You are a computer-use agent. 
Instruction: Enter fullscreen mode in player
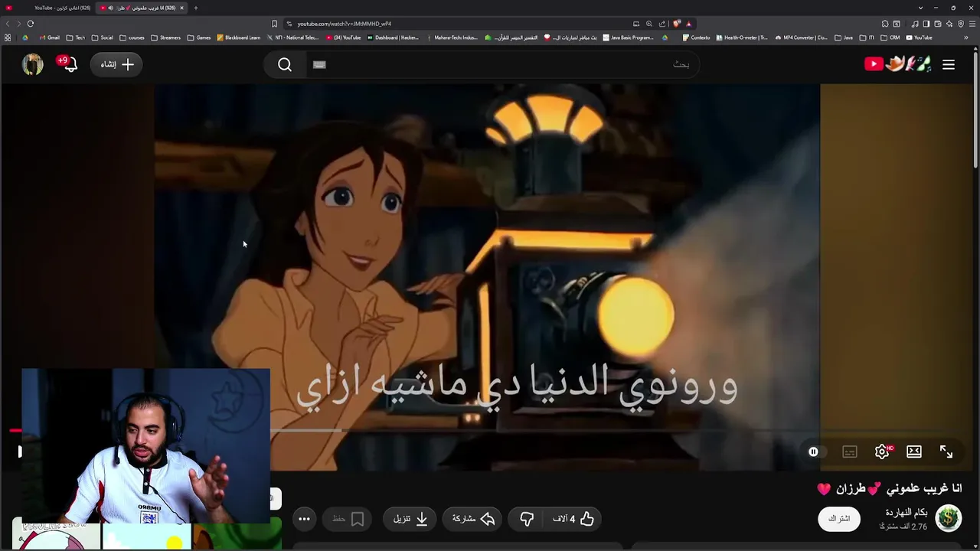pos(946,452)
